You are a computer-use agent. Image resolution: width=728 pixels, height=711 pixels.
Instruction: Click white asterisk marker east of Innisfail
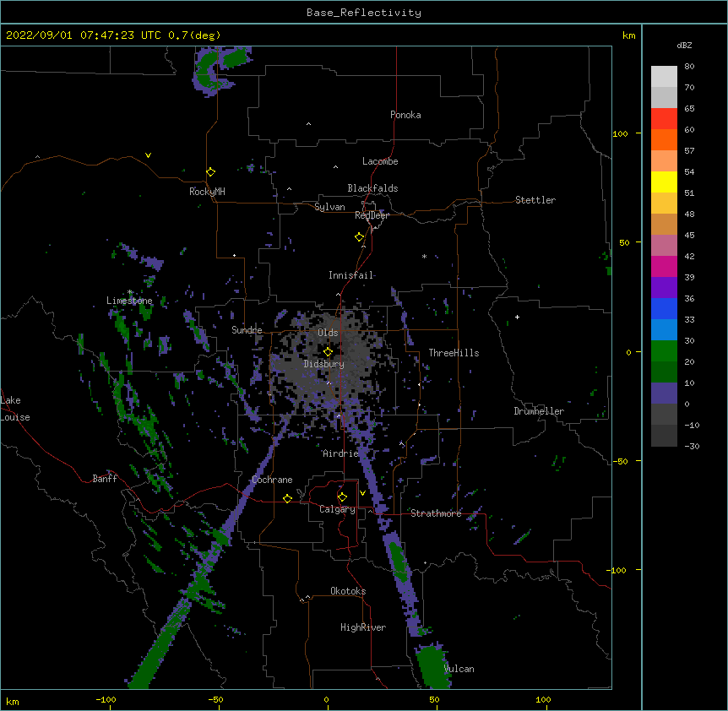(x=424, y=256)
